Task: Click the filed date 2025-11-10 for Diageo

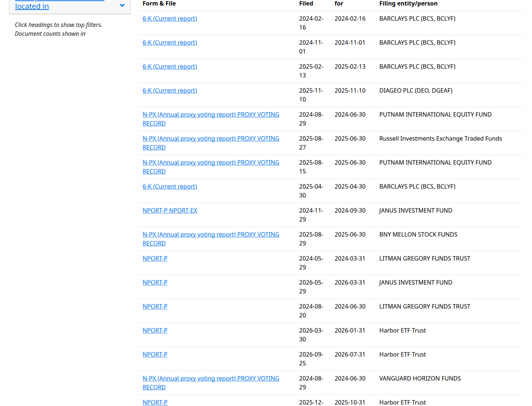Action: (x=311, y=95)
